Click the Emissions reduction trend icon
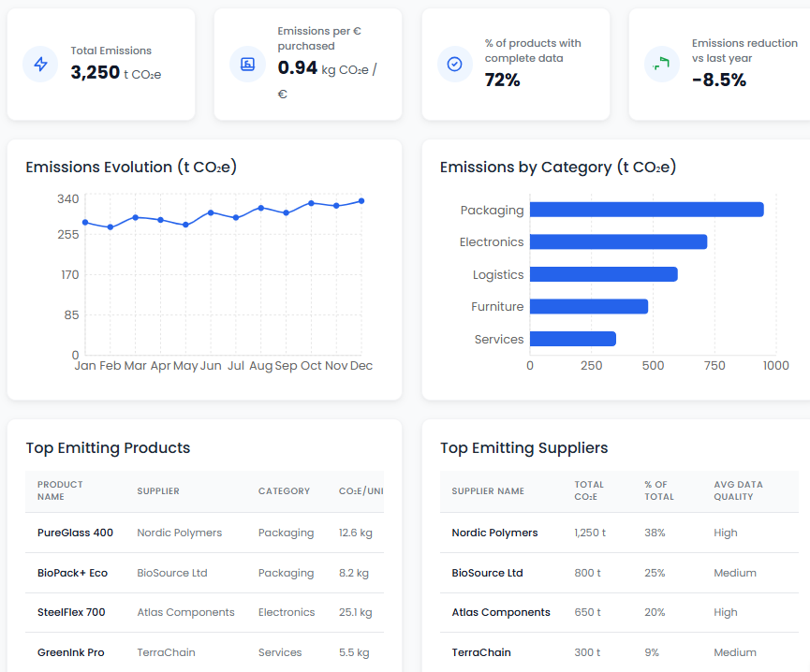The image size is (810, 672). (x=662, y=65)
